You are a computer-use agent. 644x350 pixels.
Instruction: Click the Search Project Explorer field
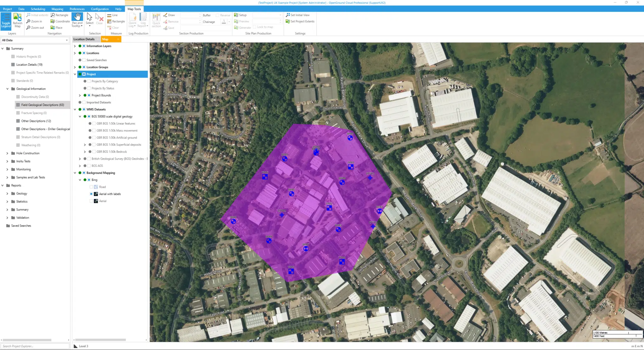(x=35, y=346)
